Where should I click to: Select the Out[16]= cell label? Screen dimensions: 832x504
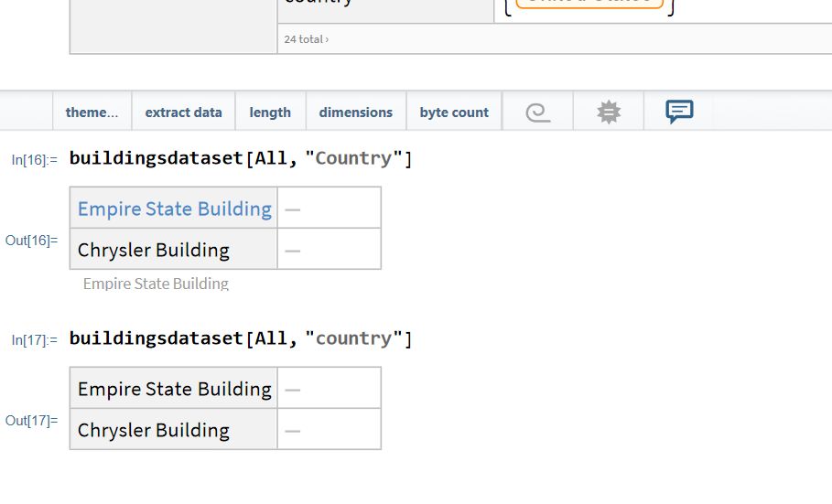coord(31,241)
